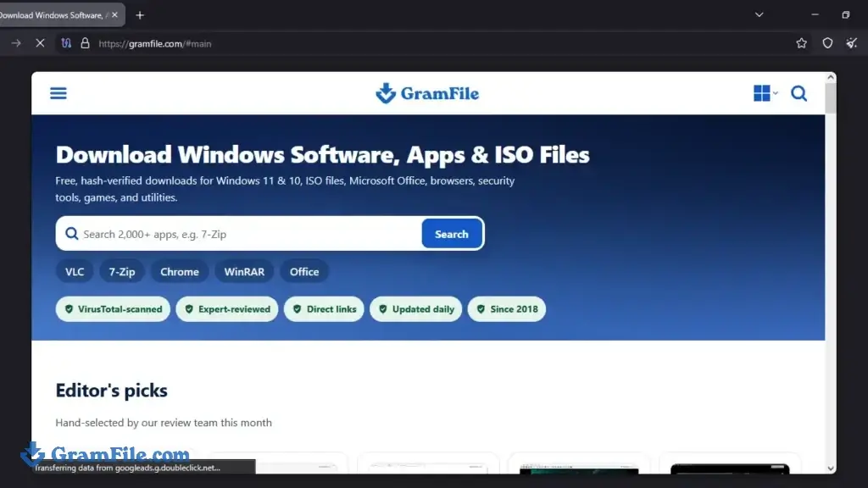Click the 'Hand-selected by our review team' text
Screen dimensions: 868x488
[164, 423]
